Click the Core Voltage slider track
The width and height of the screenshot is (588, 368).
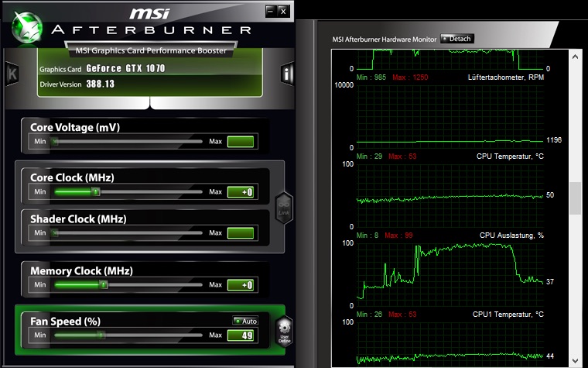128,142
